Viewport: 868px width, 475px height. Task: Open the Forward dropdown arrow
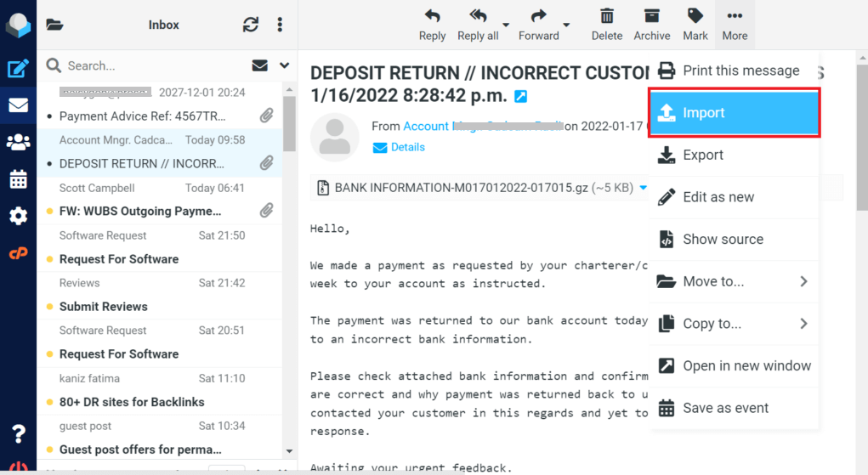(566, 25)
